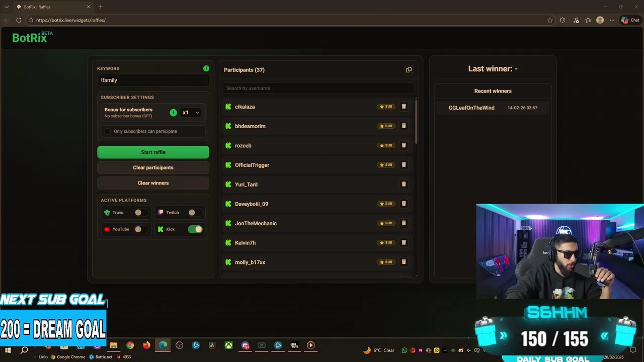
Task: Open the Windows Start menu
Action: (8, 350)
